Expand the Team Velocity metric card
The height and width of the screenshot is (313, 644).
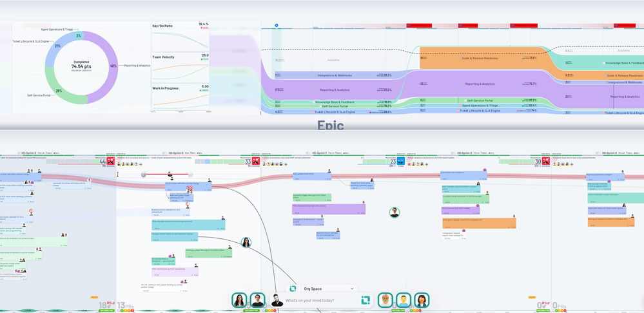181,67
